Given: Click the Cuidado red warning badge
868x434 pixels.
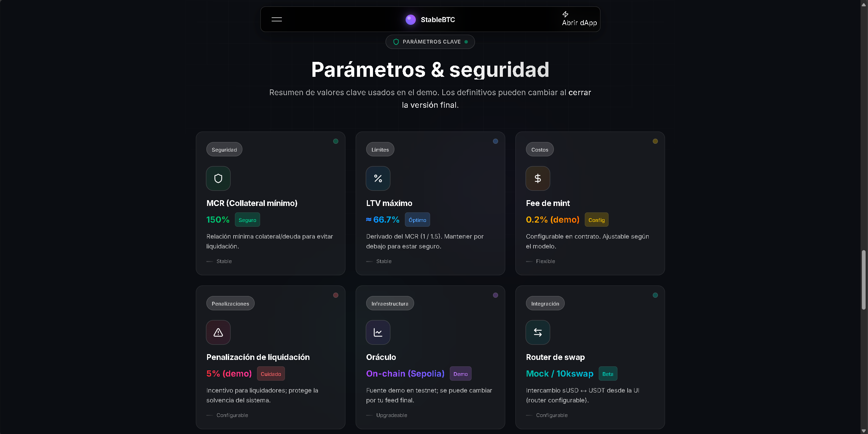Looking at the screenshot, I should click(271, 374).
